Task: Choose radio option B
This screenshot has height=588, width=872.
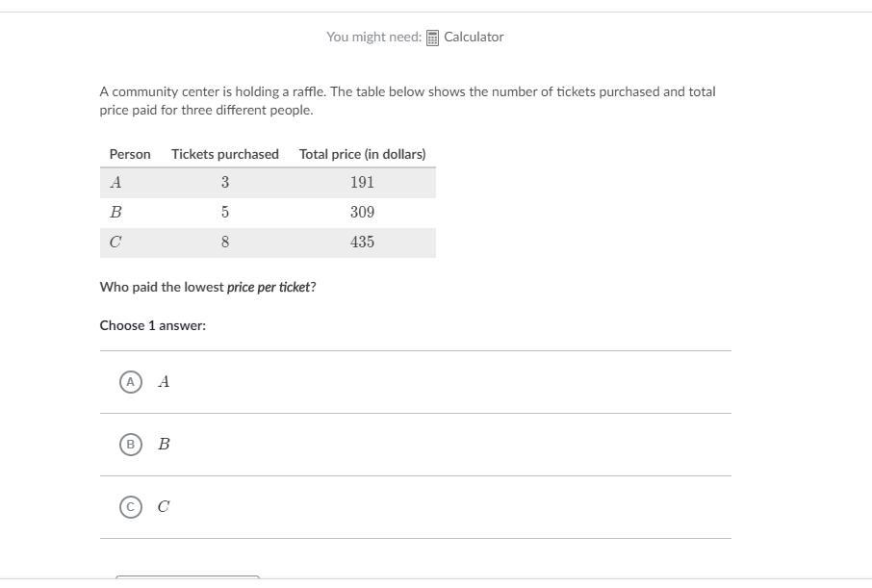Action: (131, 445)
